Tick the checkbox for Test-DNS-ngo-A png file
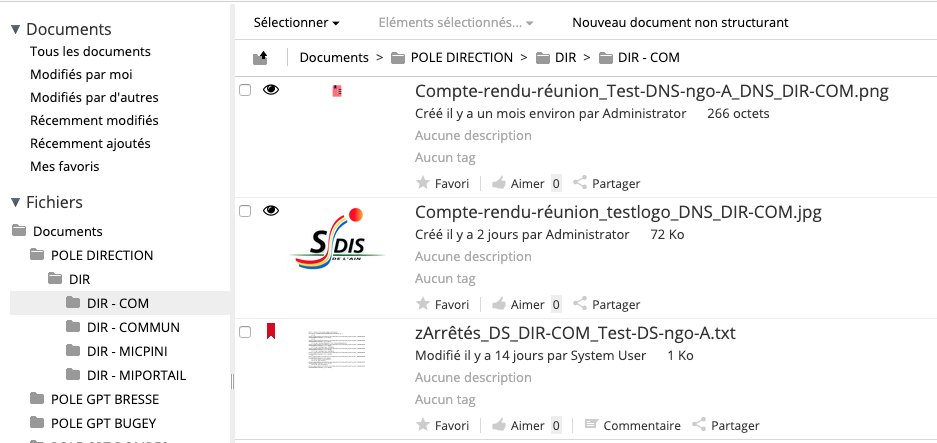The height and width of the screenshot is (443, 937). pos(245,90)
